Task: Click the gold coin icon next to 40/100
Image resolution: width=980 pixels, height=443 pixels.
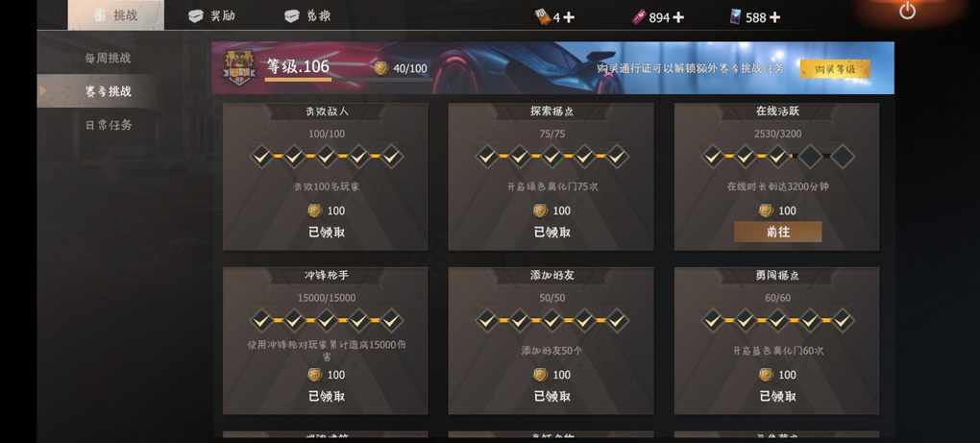Action: click(380, 68)
